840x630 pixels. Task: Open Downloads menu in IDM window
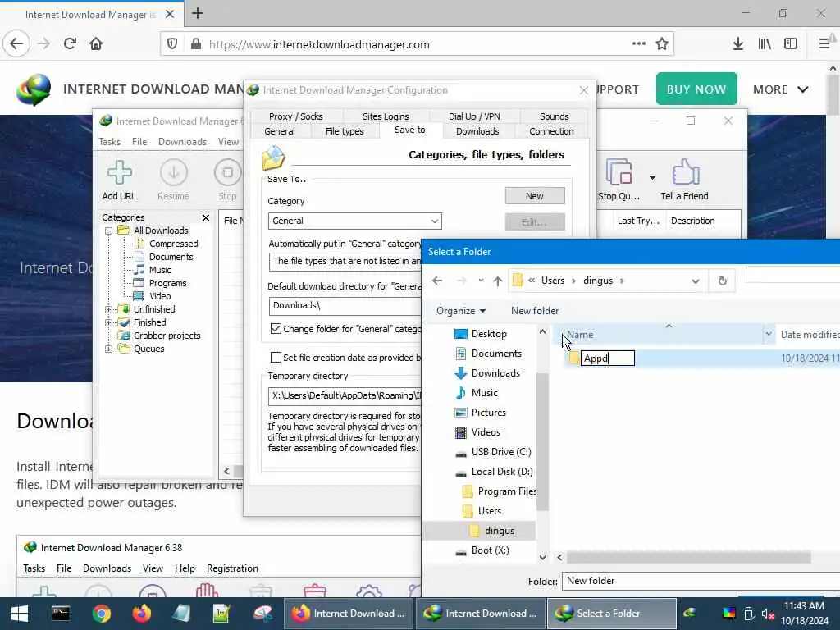tap(182, 141)
